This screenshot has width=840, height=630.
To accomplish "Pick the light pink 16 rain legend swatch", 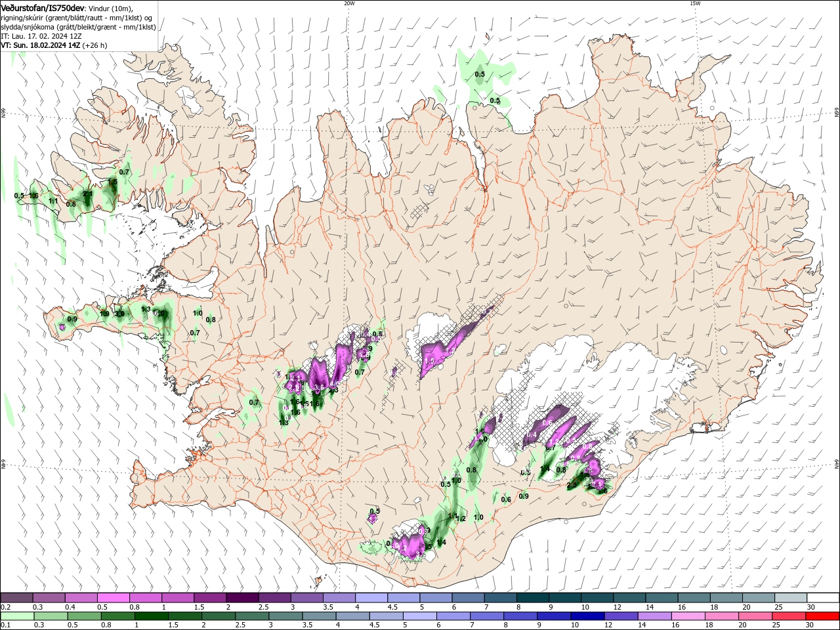I will pos(689,616).
